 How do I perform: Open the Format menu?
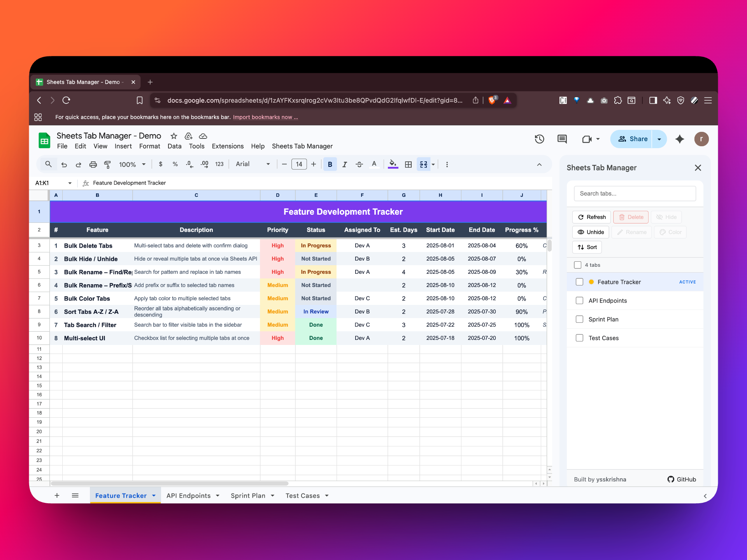[149, 146]
